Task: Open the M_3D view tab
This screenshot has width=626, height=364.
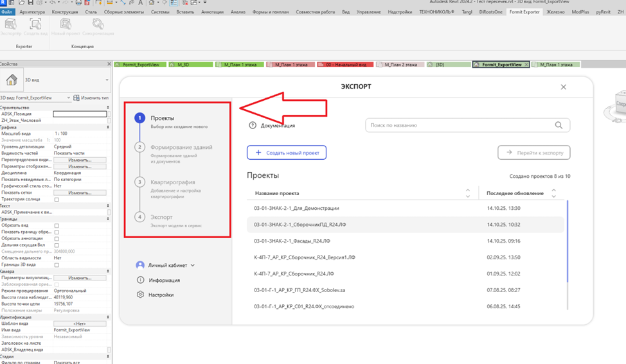Action: click(190, 64)
